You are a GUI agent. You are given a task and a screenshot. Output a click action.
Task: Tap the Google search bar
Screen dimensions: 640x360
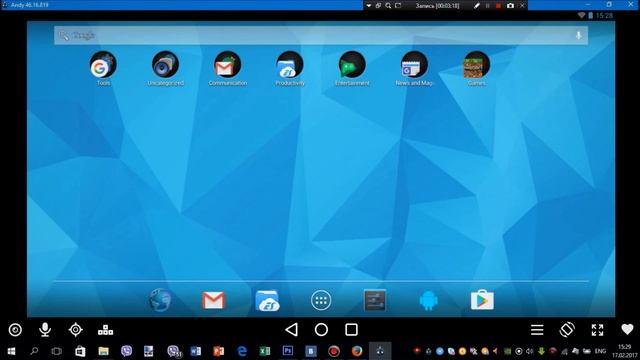pos(321,36)
